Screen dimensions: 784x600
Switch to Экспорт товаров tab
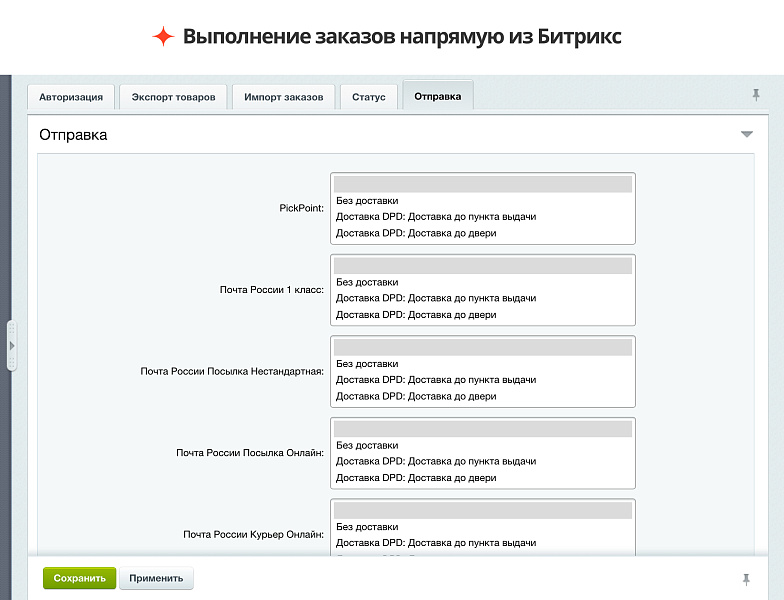pos(173,97)
